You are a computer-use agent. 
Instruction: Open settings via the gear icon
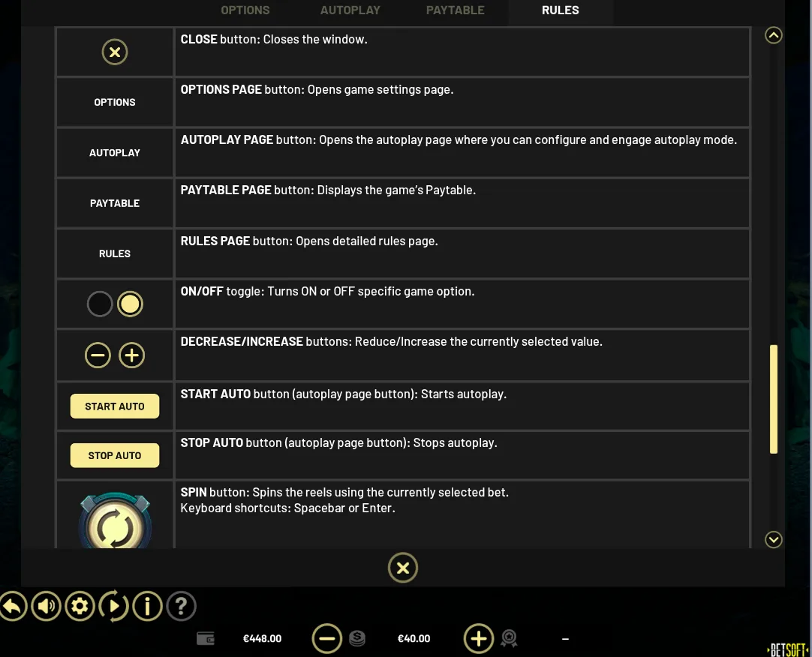pyautogui.click(x=80, y=606)
